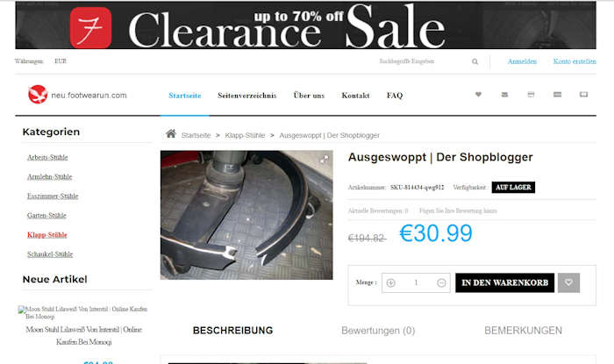This screenshot has height=364, width=614.
Task: Open the envelope mail icon in header
Action: coord(504,95)
